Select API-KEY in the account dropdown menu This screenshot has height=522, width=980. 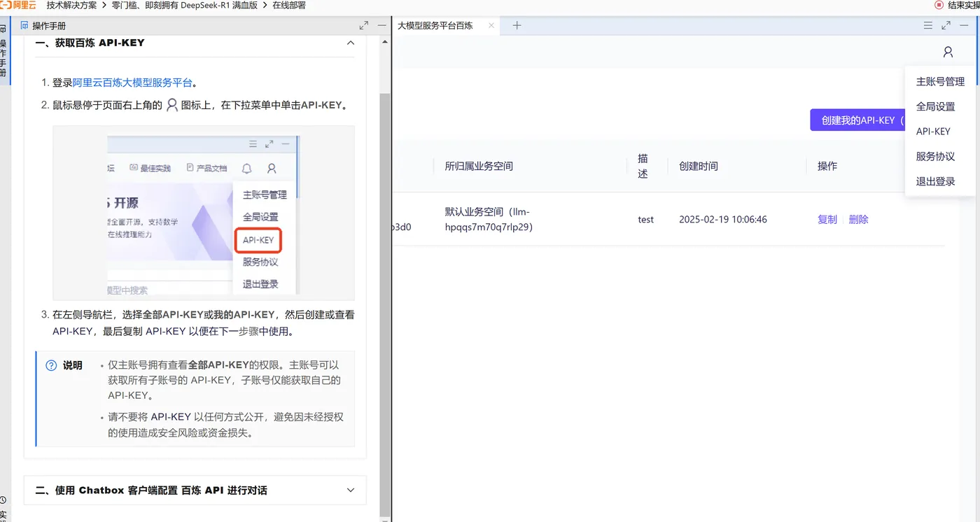click(933, 132)
